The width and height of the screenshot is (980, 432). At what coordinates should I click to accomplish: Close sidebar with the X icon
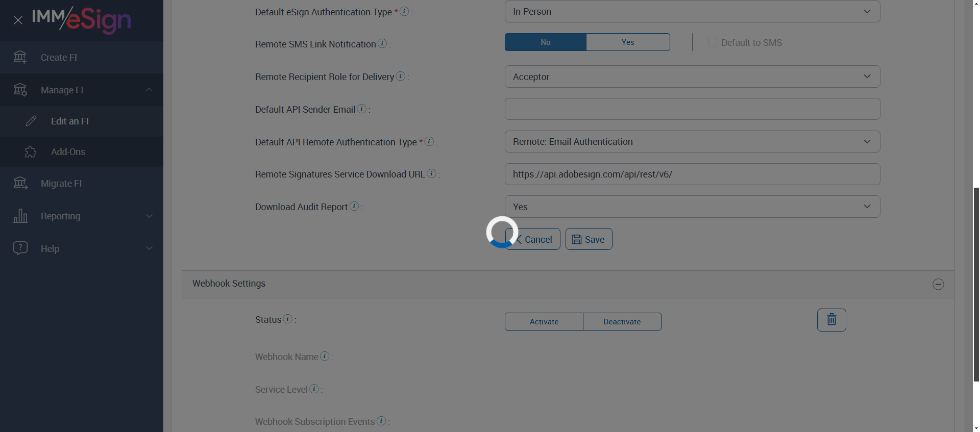(x=18, y=20)
